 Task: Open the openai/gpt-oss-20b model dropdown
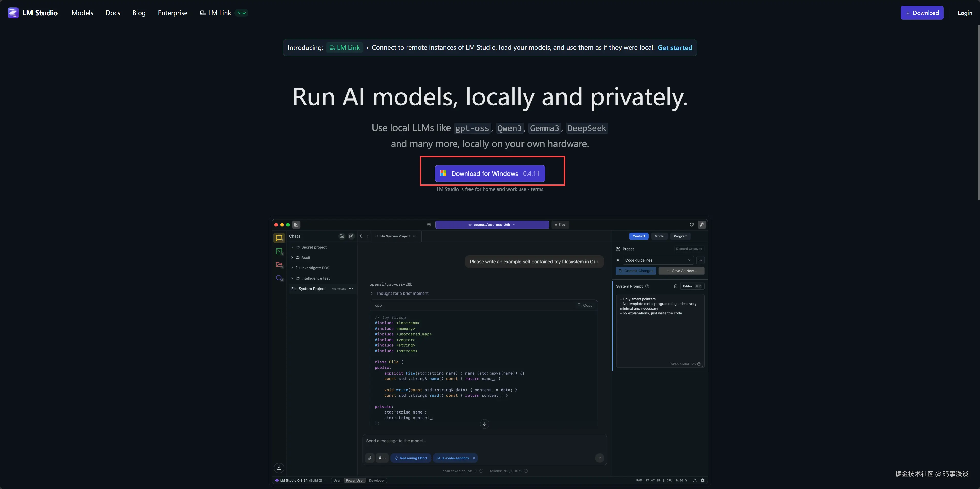pyautogui.click(x=492, y=225)
